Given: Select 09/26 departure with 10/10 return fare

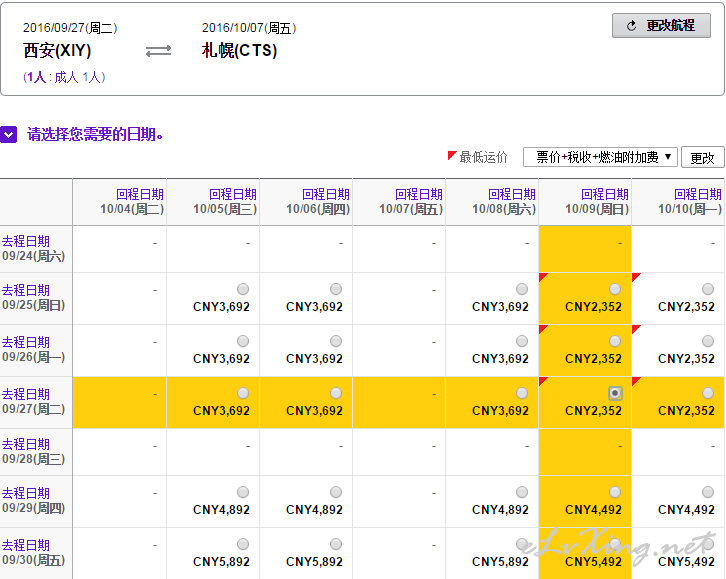Looking at the screenshot, I should [708, 341].
